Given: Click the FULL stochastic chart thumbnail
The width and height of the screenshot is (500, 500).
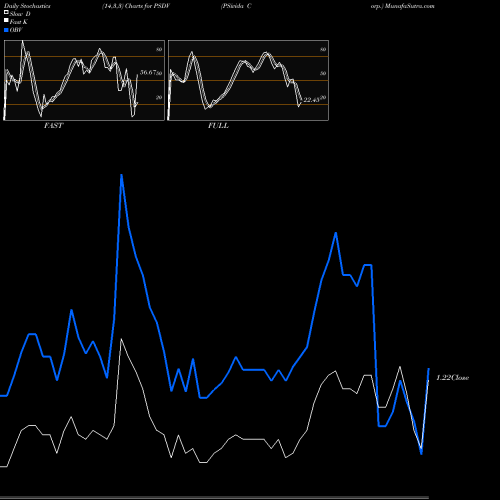Looking at the screenshot, I should pyautogui.click(x=248, y=80).
